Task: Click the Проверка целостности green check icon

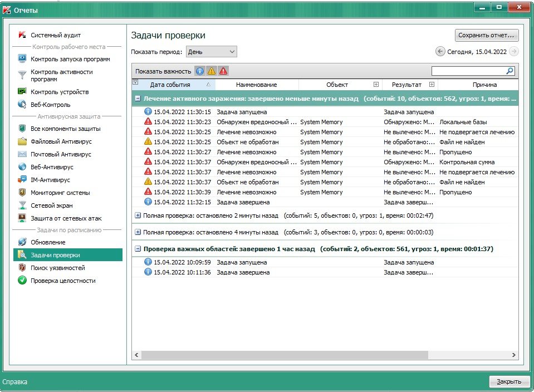Action: (x=22, y=281)
